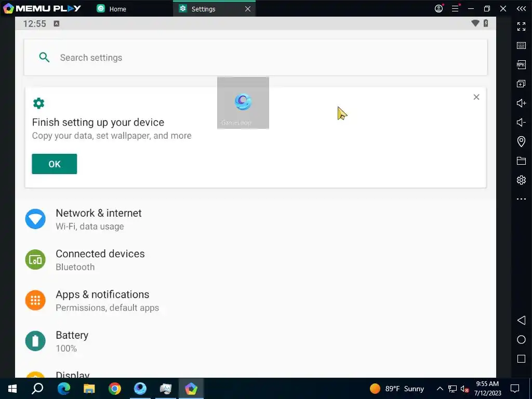
Task: Click Android status bar Wi-Fi indicator
Action: click(475, 23)
